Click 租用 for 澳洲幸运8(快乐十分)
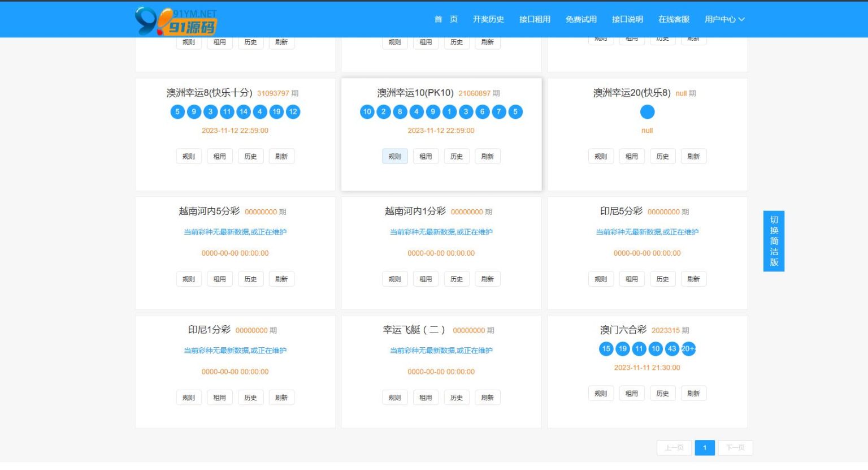This screenshot has height=470, width=868. (x=220, y=157)
